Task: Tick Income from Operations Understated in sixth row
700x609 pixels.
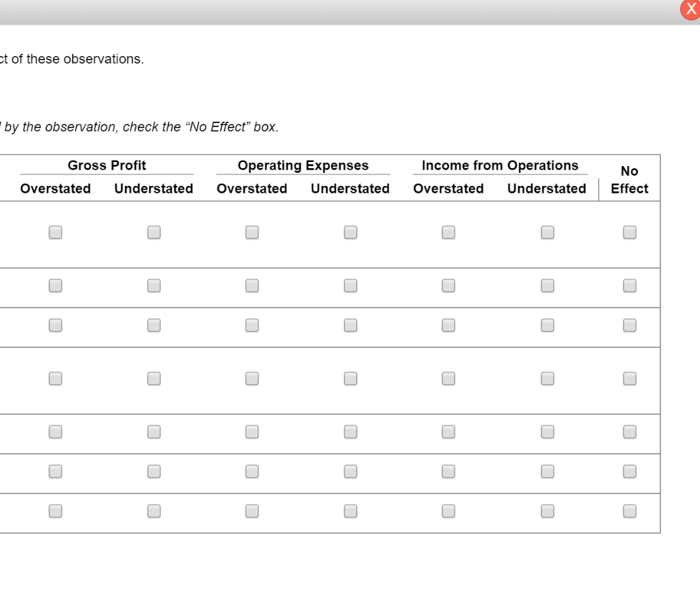Action: pyautogui.click(x=548, y=472)
